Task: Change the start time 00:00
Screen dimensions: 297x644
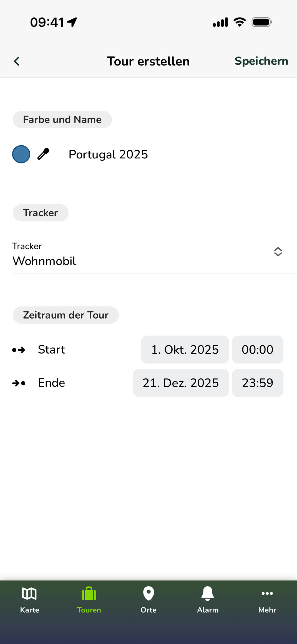Action: 257,350
